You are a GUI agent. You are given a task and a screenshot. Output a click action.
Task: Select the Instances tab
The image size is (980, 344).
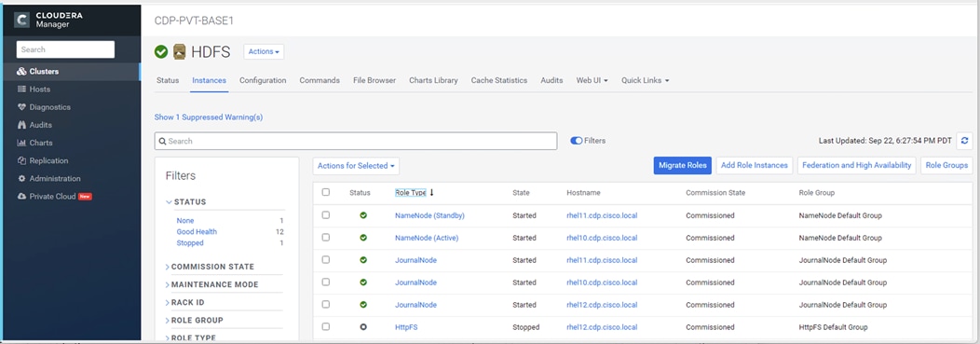coord(210,81)
